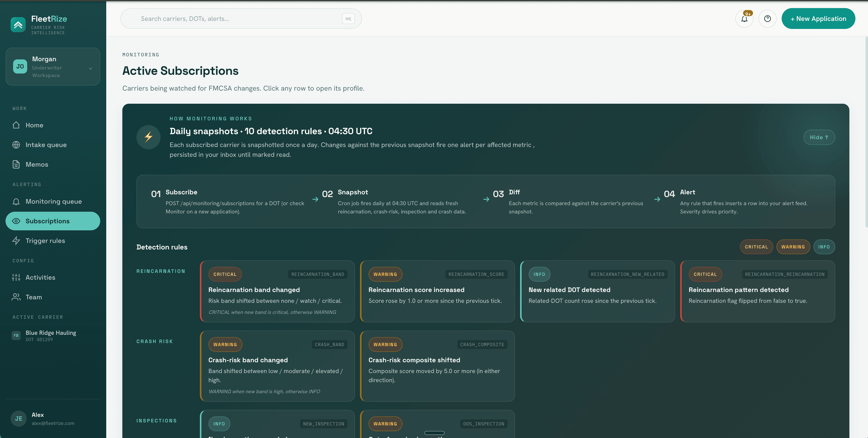Click the 02 Snapshot step
The height and width of the screenshot is (438, 868).
394,201
